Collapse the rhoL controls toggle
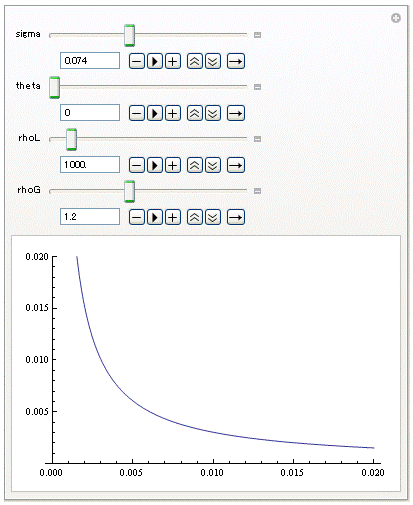 (x=257, y=139)
